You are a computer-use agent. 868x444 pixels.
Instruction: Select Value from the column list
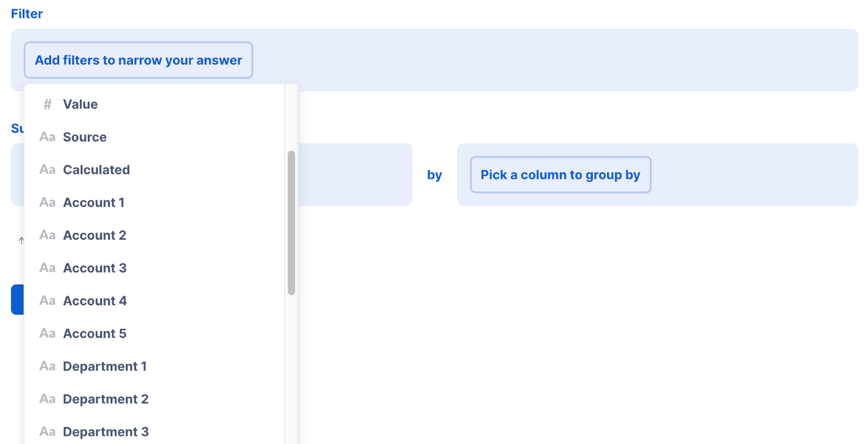click(x=80, y=104)
